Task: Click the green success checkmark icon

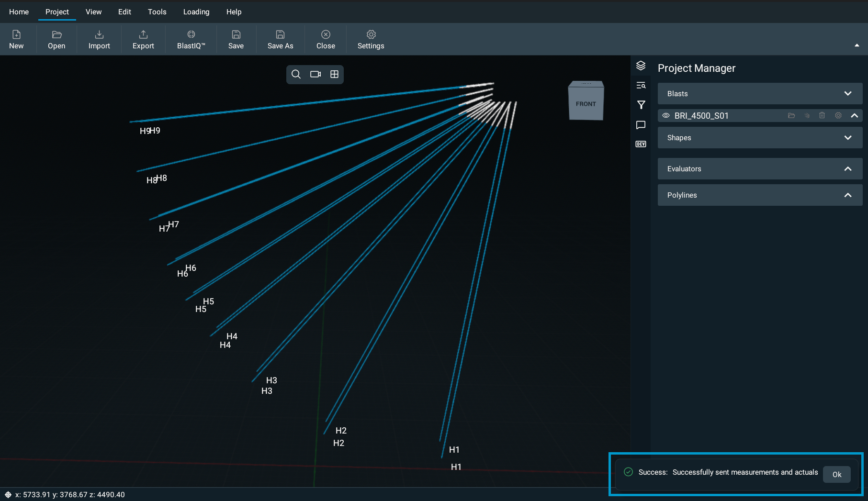Action: coord(629,472)
